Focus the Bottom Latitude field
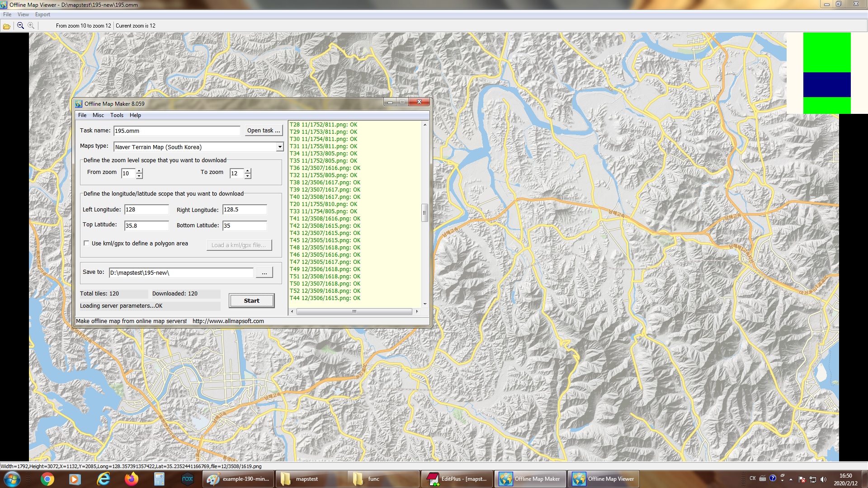 click(245, 225)
